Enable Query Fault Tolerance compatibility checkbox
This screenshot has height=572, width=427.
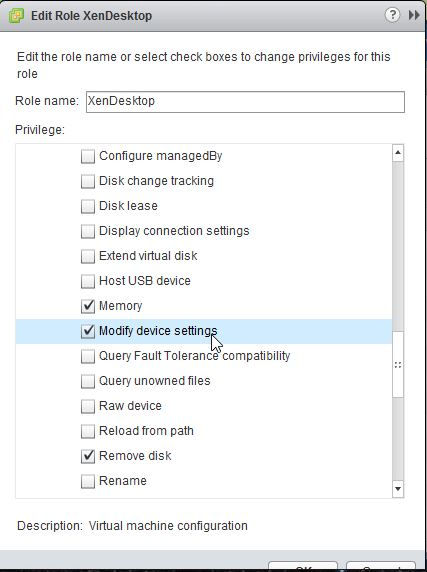click(x=88, y=356)
